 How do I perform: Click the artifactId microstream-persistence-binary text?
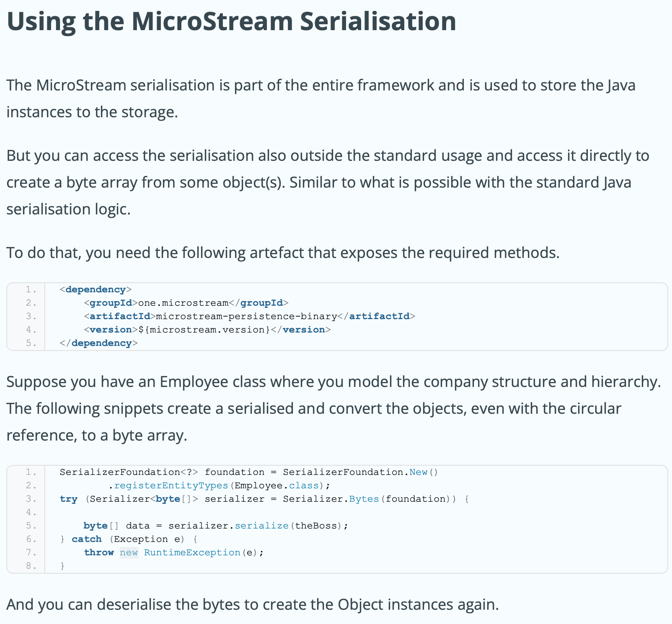(246, 316)
